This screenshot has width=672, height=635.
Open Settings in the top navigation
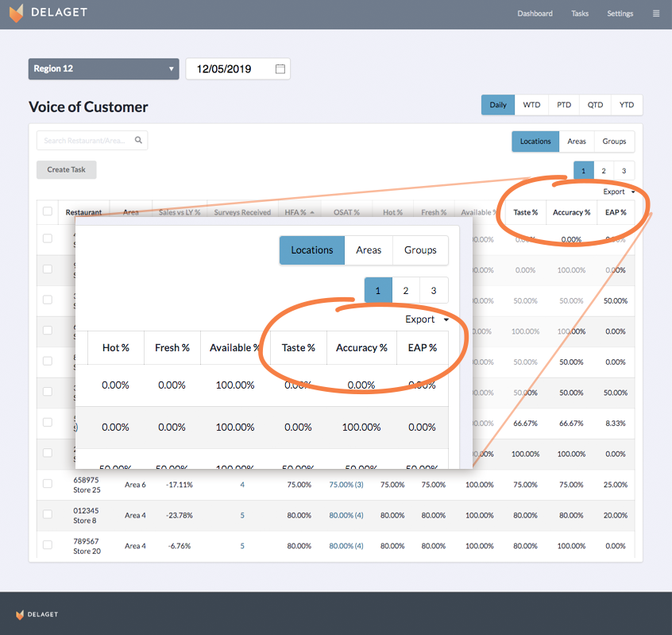click(620, 14)
